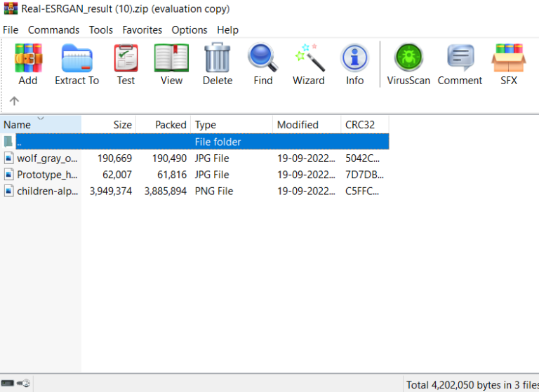
Task: Open the Favorites menu
Action: (142, 30)
